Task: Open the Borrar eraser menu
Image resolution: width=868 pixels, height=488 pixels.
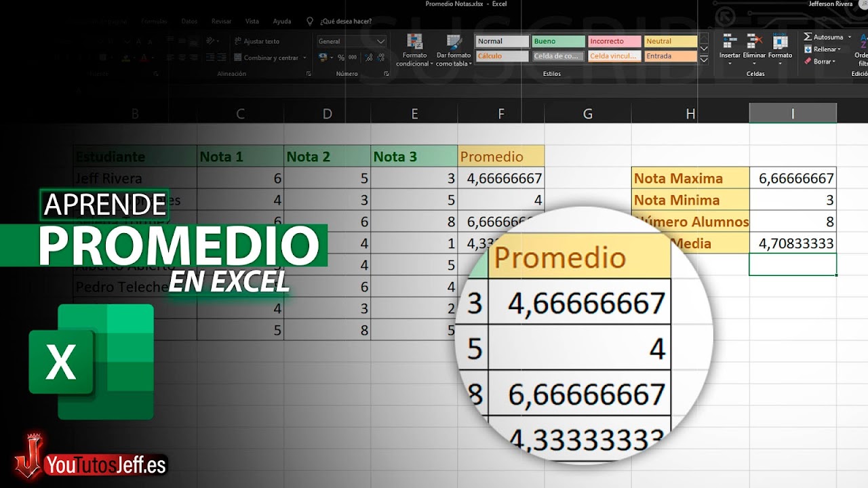Action: tap(821, 62)
